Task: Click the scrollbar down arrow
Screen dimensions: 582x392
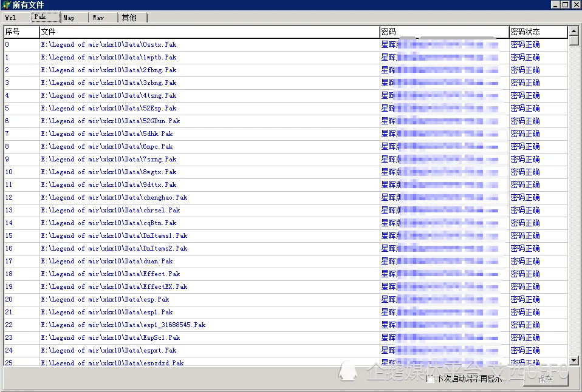Action: pyautogui.click(x=573, y=361)
